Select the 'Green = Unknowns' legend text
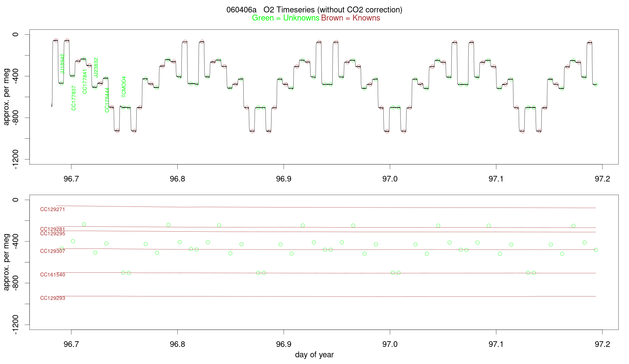This screenshot has height=364, width=629. tap(286, 18)
